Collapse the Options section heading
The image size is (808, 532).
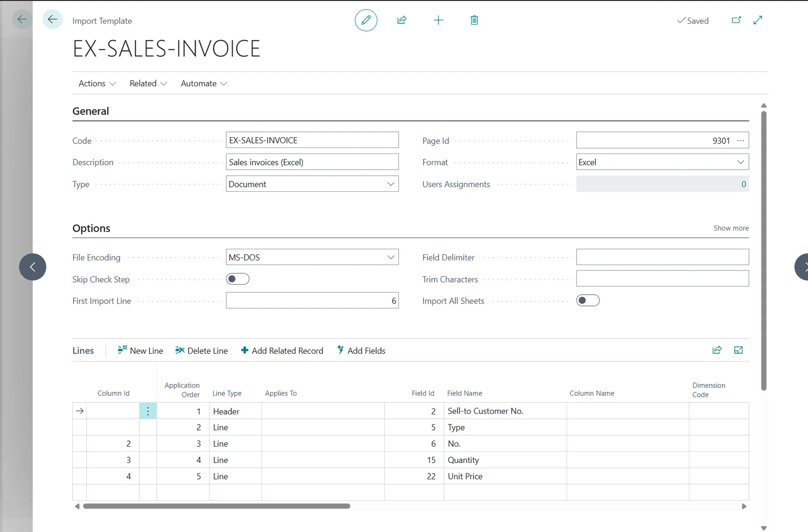point(91,228)
